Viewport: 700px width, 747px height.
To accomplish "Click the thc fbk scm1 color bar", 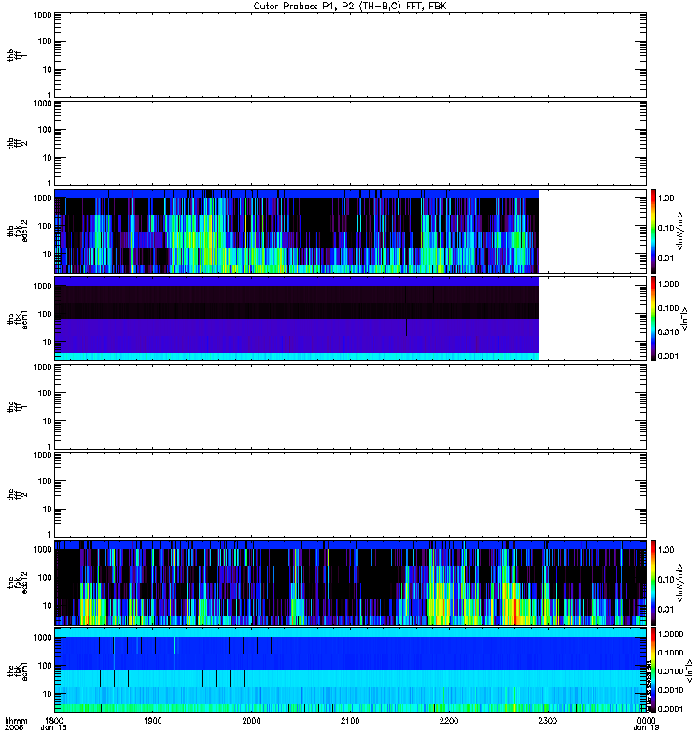I will pyautogui.click(x=653, y=670).
